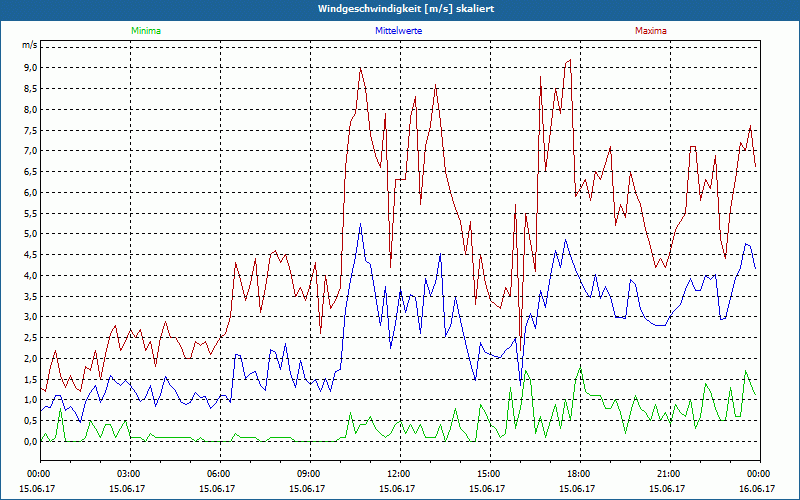The width and height of the screenshot is (800, 500).
Task: Click the '18:00' time axis label
Action: [580, 474]
